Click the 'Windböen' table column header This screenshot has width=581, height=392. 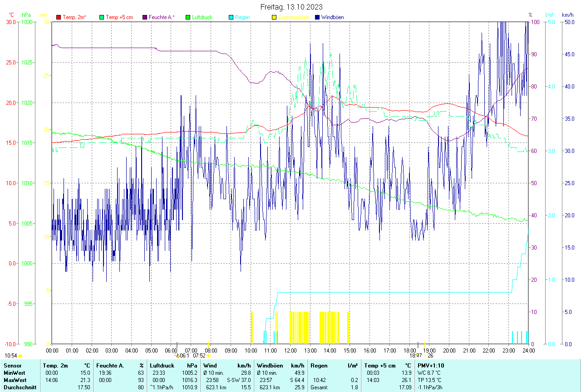tap(270, 366)
